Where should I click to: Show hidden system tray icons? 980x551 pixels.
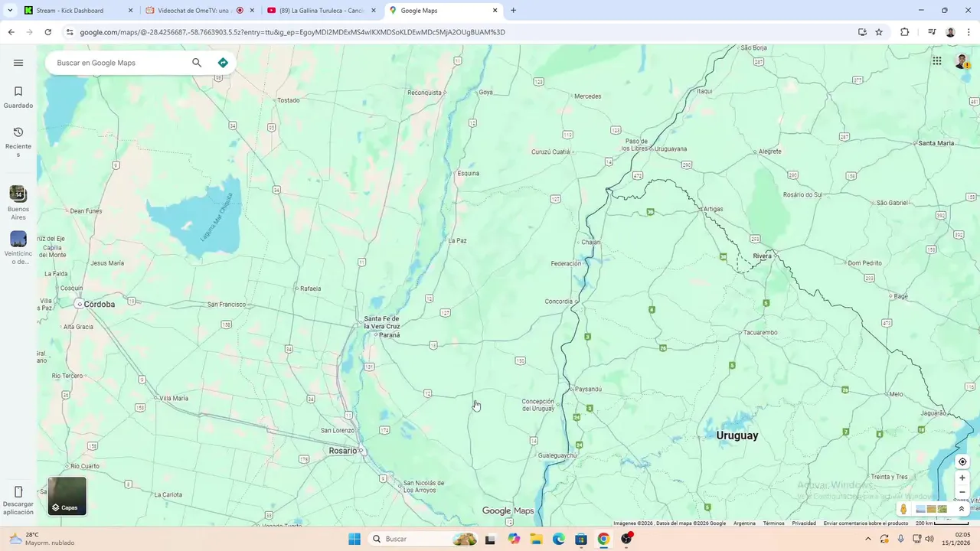[867, 539]
